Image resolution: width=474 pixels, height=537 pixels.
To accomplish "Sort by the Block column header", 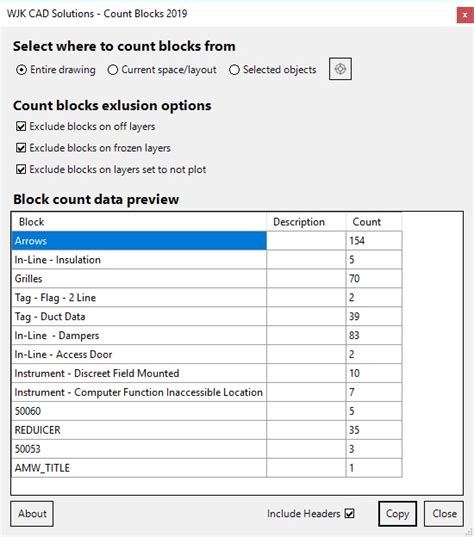I will [139, 222].
